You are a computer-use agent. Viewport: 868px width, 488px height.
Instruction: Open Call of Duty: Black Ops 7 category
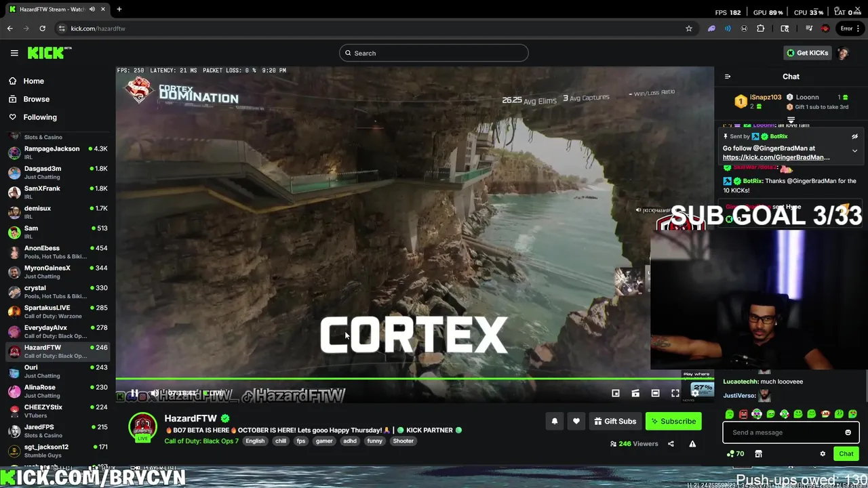(x=201, y=441)
